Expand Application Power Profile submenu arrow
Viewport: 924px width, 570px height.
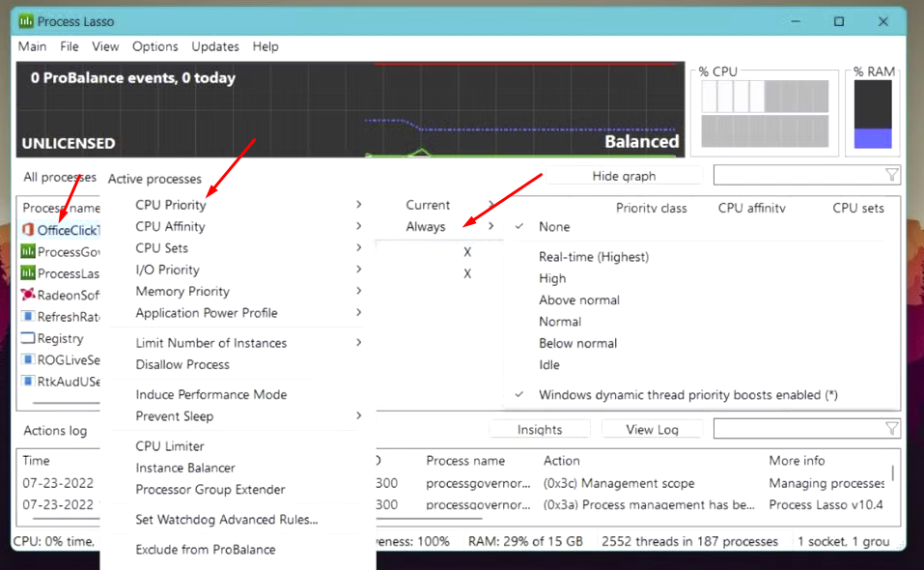coord(359,312)
